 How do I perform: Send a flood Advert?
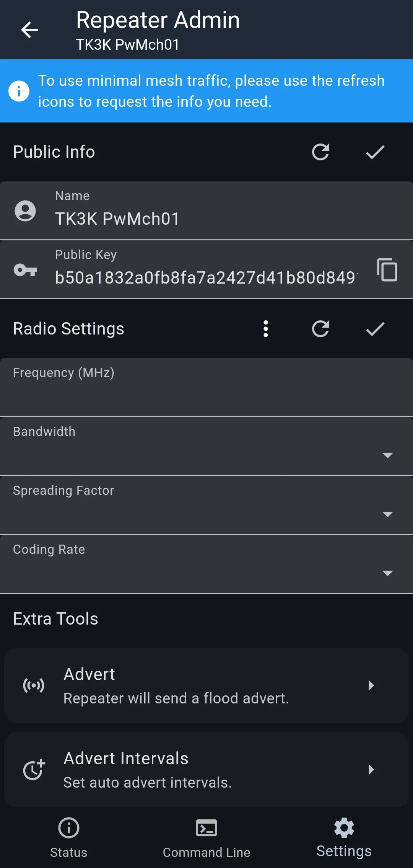point(206,685)
